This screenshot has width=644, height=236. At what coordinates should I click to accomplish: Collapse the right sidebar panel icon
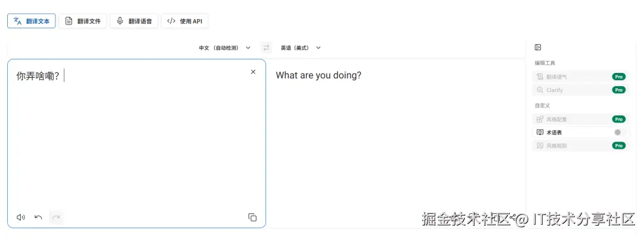(538, 47)
